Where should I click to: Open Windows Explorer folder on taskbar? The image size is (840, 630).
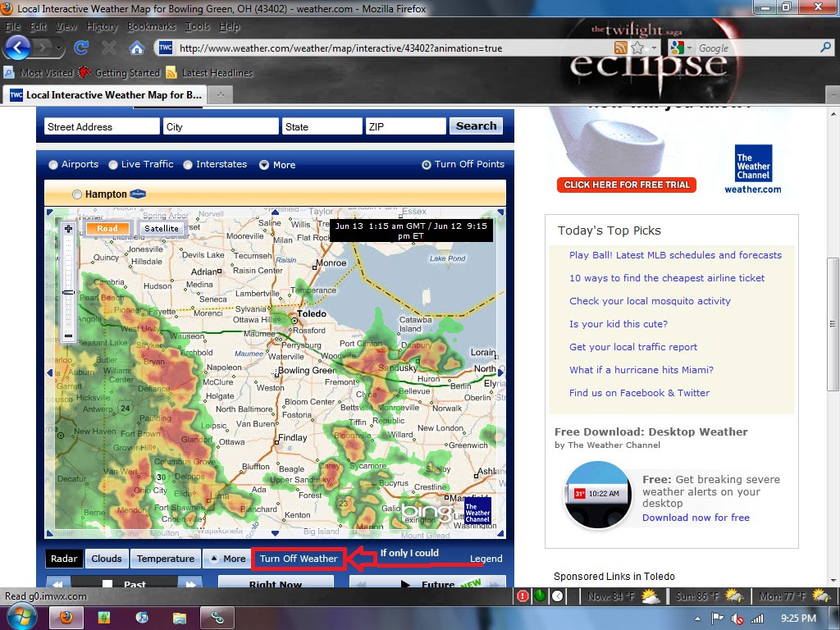[x=180, y=619]
